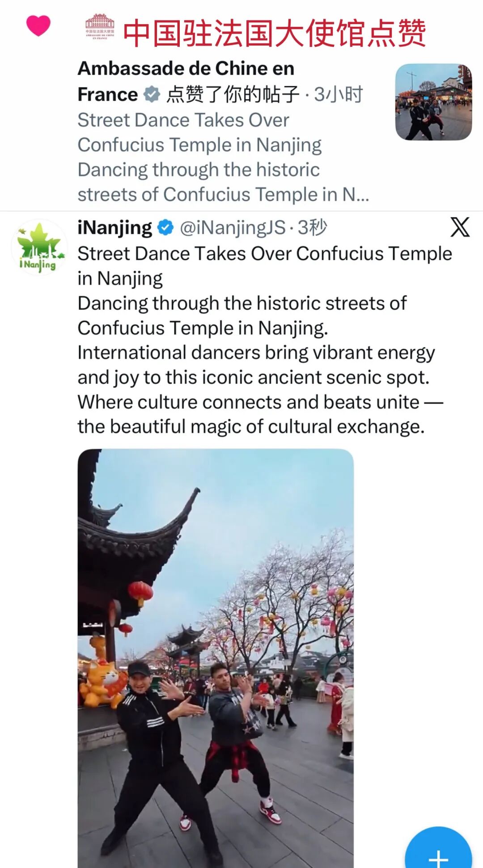Tap the pink heart like icon
Viewport: 483px width, 868px height.
pos(38,25)
